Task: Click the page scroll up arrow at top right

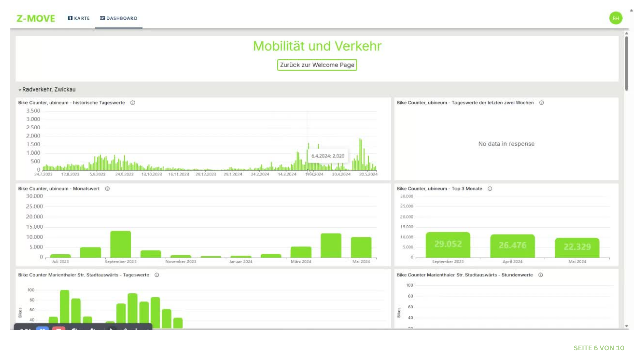Action: [x=631, y=10]
